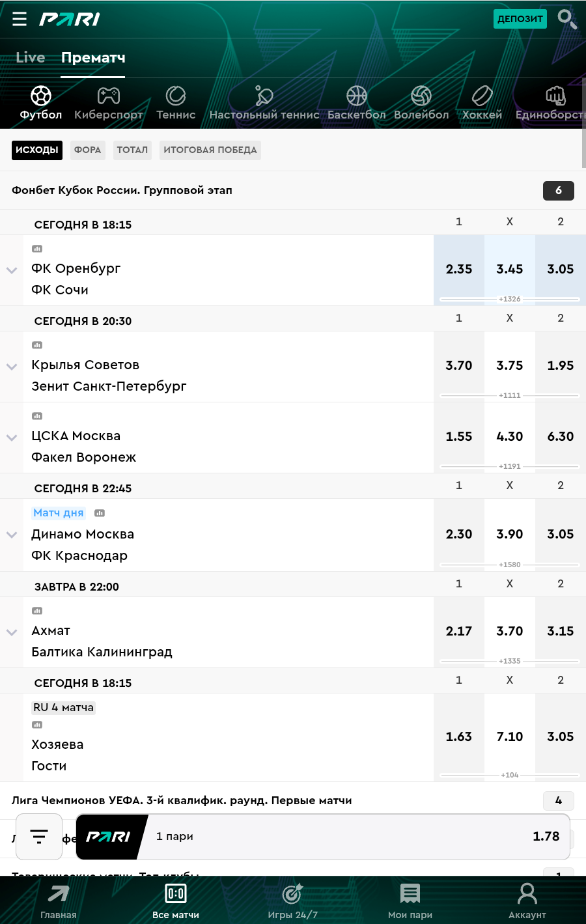Image resolution: width=586 pixels, height=924 pixels.
Task: Select the Киберспорт gamepad icon
Action: (108, 96)
